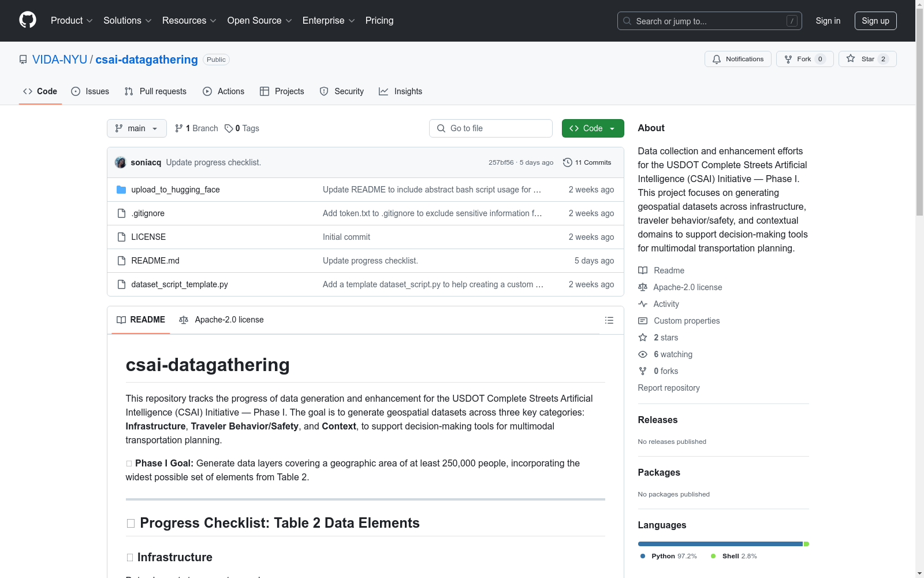Open the upload_to_hugging_face folder icon
The image size is (924, 578).
pyautogui.click(x=121, y=190)
